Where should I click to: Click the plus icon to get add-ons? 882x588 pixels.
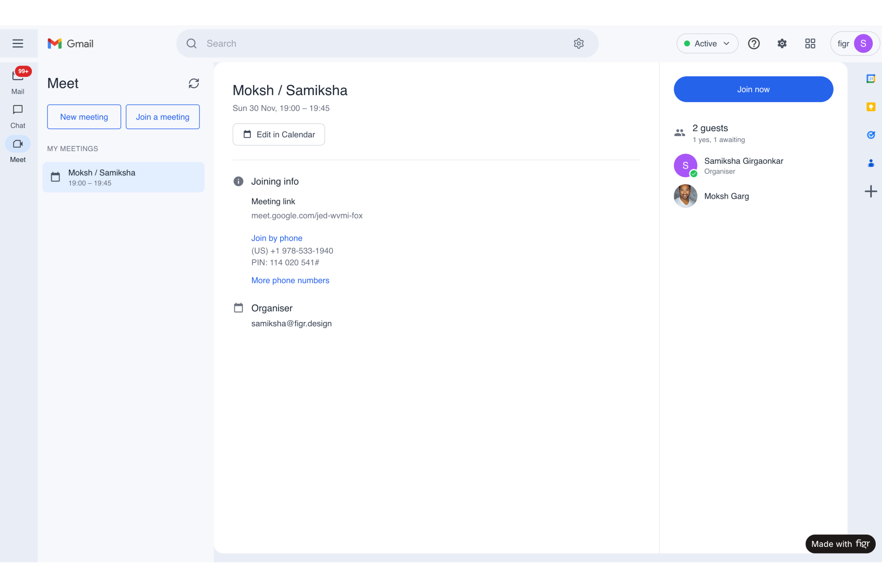point(871,192)
